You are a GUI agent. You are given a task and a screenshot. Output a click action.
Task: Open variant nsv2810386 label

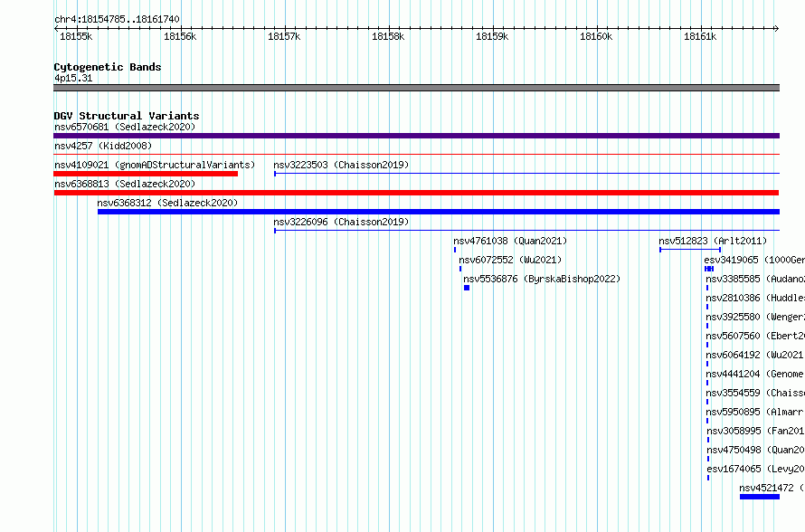(755, 298)
